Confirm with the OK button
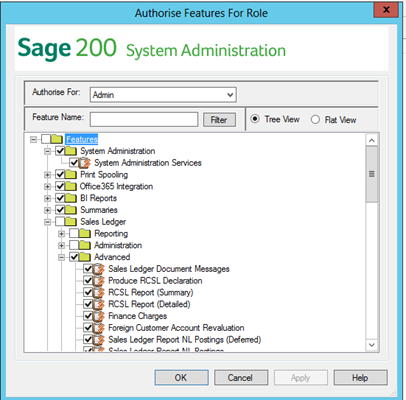 [x=181, y=378]
